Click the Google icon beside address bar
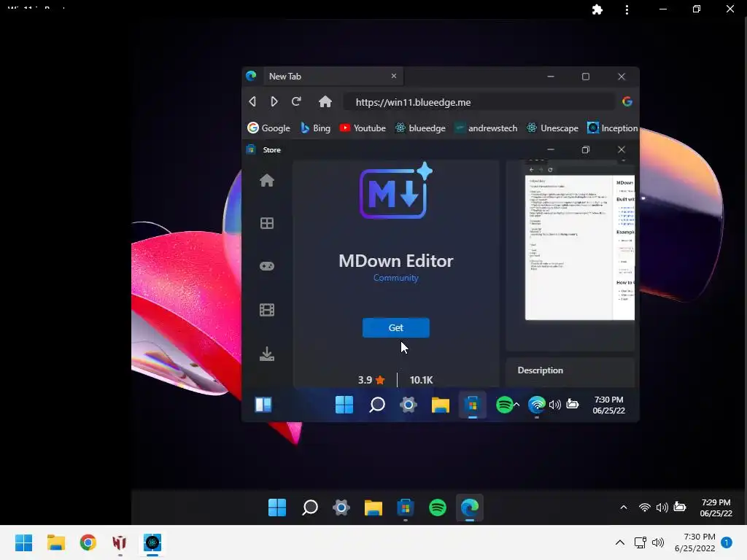This screenshot has height=560, width=747. [627, 101]
